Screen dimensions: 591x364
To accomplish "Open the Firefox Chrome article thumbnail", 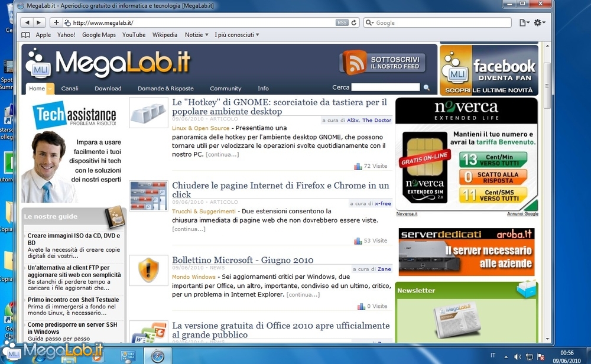I will tap(148, 196).
